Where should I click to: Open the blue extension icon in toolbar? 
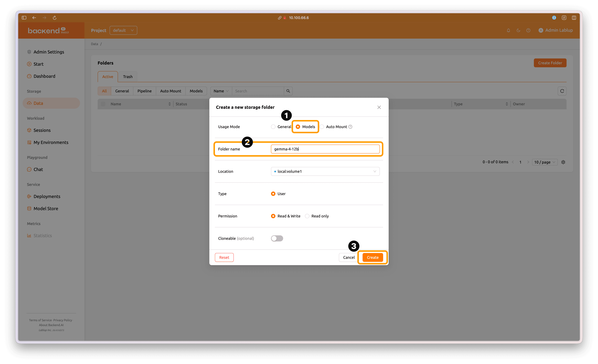[x=554, y=18]
